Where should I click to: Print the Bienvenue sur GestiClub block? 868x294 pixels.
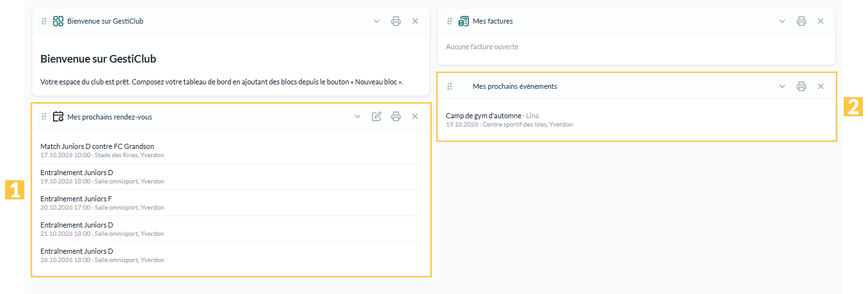396,21
